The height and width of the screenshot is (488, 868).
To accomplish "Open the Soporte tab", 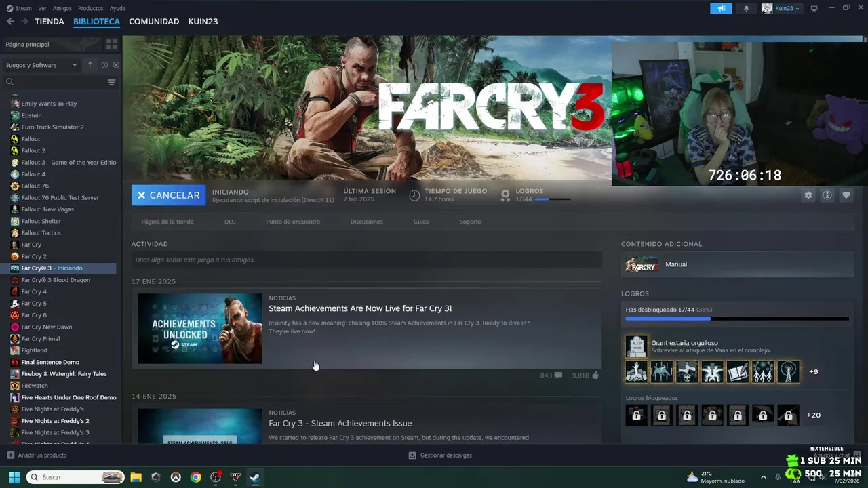I will coord(470,222).
